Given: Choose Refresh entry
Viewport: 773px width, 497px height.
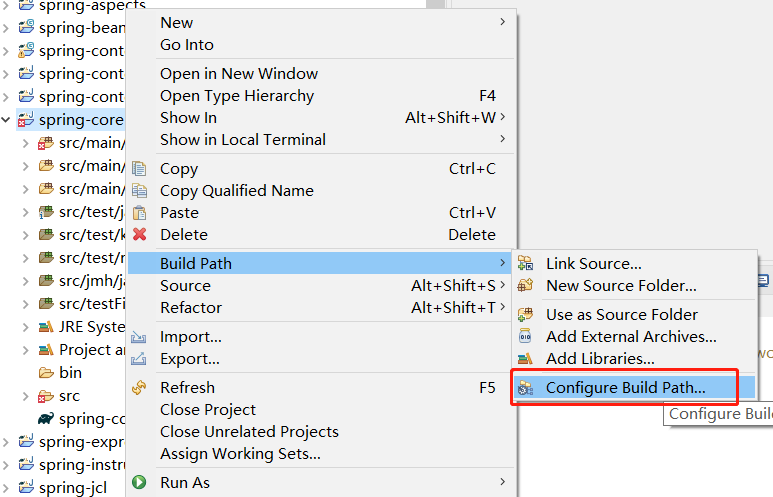Looking at the screenshot, I should tap(321, 388).
